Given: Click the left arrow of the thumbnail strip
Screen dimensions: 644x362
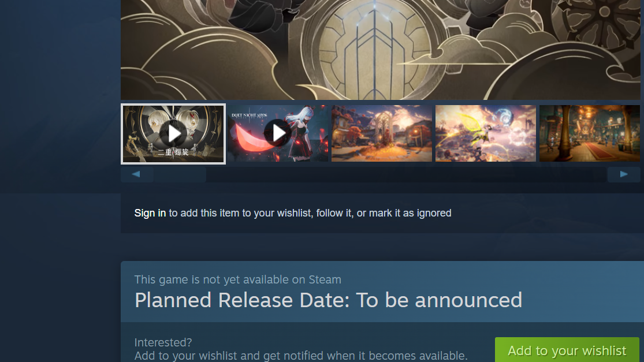Looking at the screenshot, I should click(137, 174).
